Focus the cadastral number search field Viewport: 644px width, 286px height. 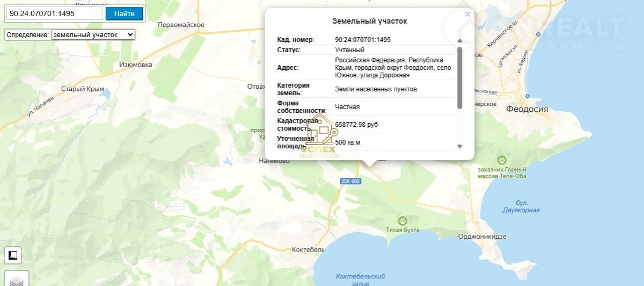tap(54, 13)
